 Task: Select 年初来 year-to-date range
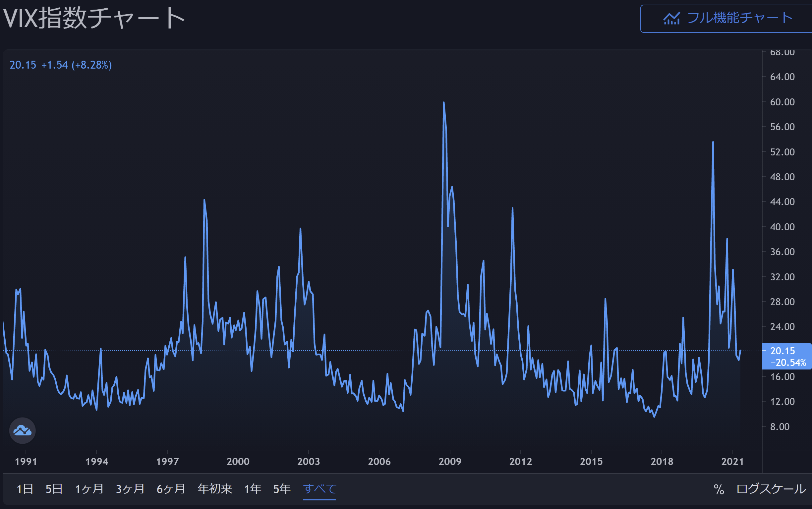pyautogui.click(x=214, y=489)
